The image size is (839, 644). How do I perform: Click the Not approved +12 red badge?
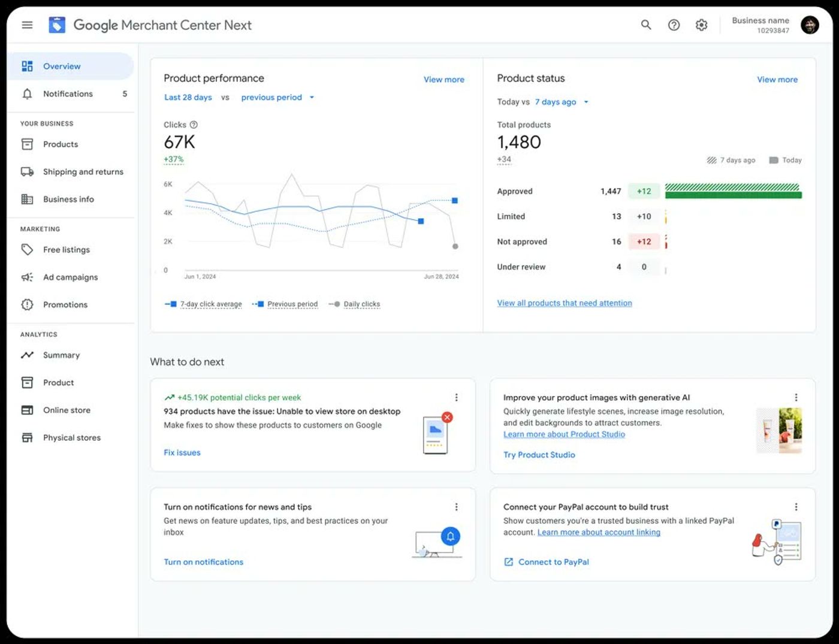pos(644,241)
